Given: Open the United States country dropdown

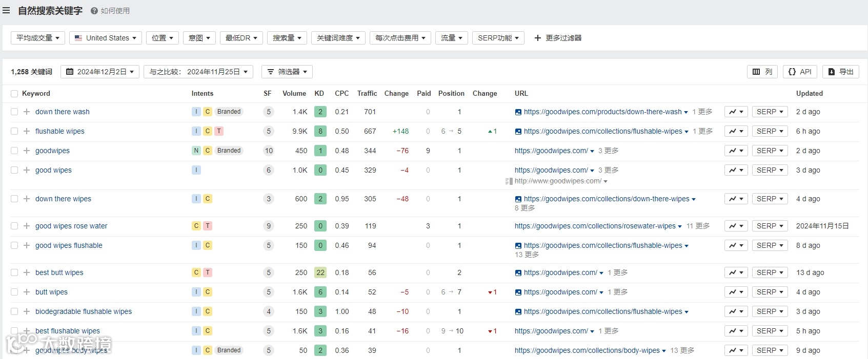Looking at the screenshot, I should (106, 38).
